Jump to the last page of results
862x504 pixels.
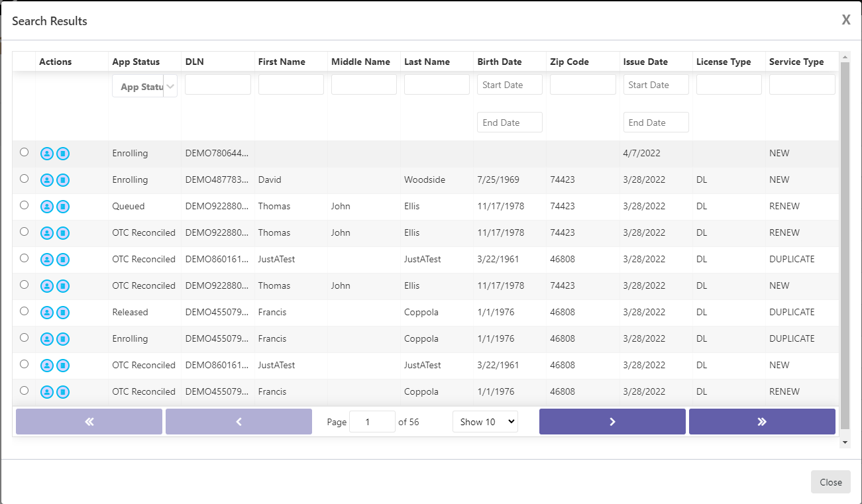click(761, 421)
